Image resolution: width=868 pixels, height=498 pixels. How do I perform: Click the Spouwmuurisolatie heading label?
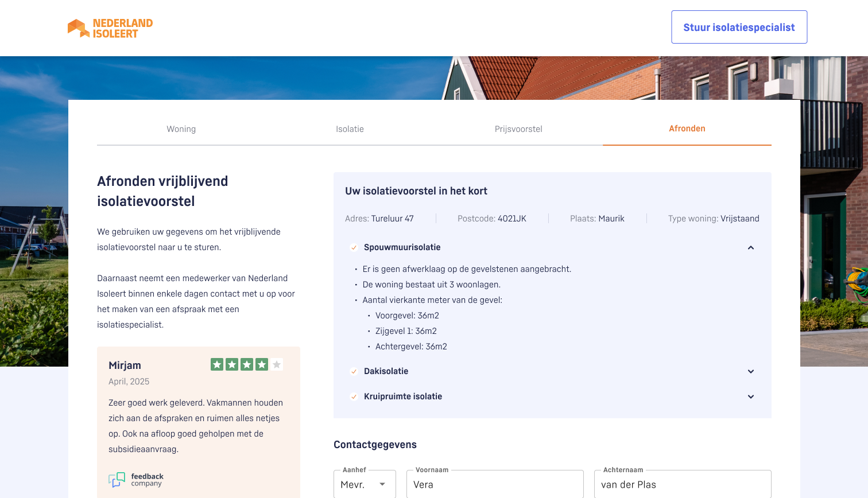pyautogui.click(x=402, y=247)
